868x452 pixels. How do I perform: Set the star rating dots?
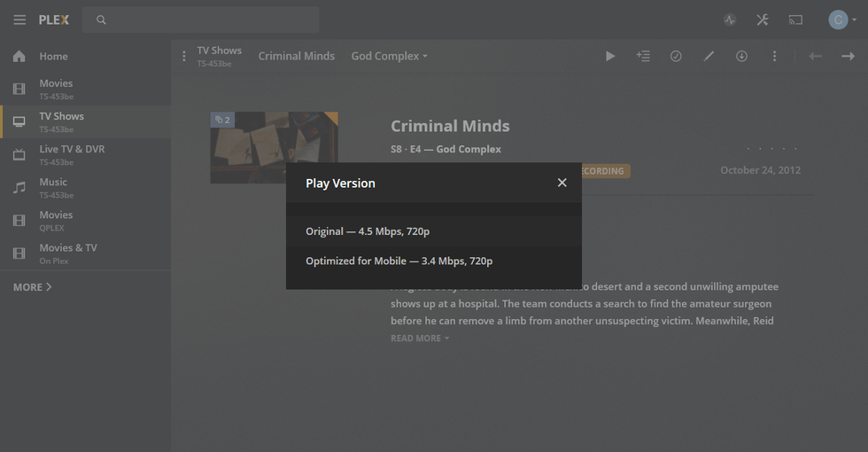[771, 149]
